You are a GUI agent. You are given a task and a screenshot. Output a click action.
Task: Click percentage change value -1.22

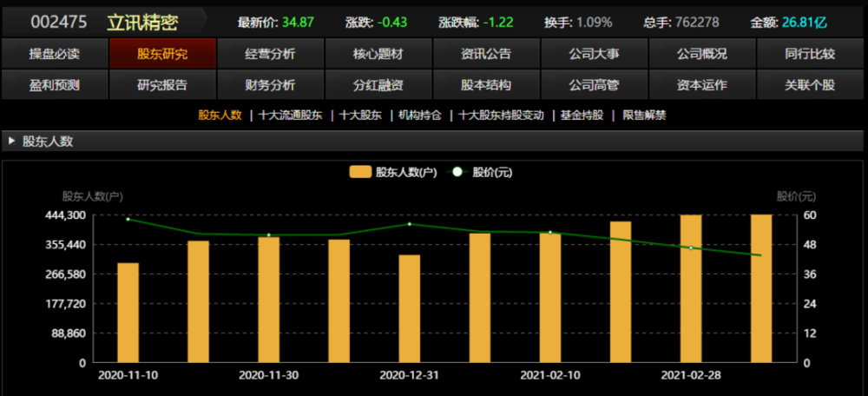tap(497, 23)
